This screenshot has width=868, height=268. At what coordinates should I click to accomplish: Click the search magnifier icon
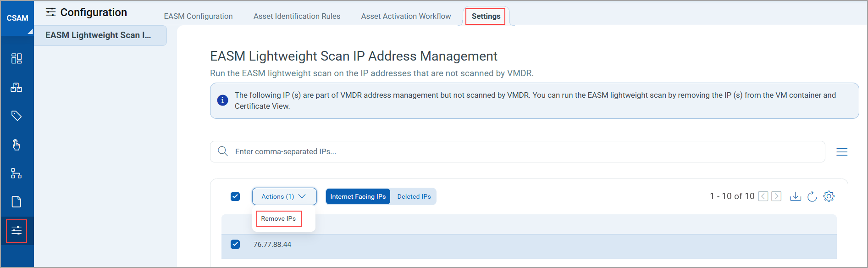223,151
